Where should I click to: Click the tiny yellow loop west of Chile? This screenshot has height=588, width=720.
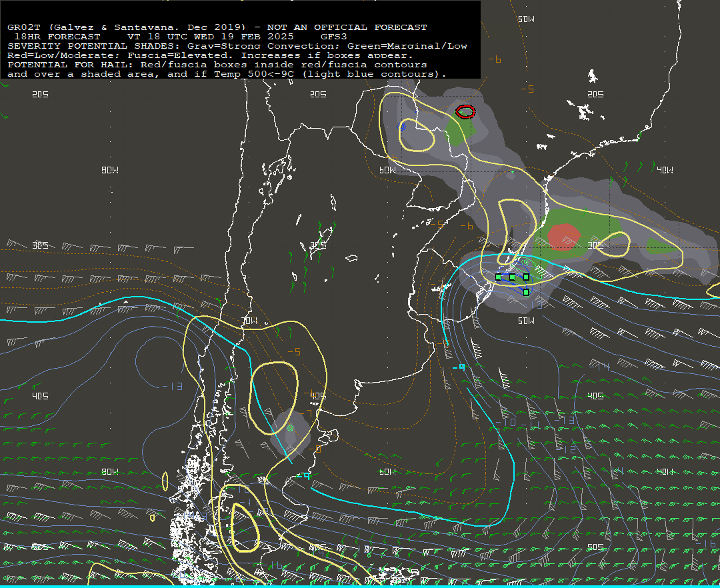pos(153,518)
